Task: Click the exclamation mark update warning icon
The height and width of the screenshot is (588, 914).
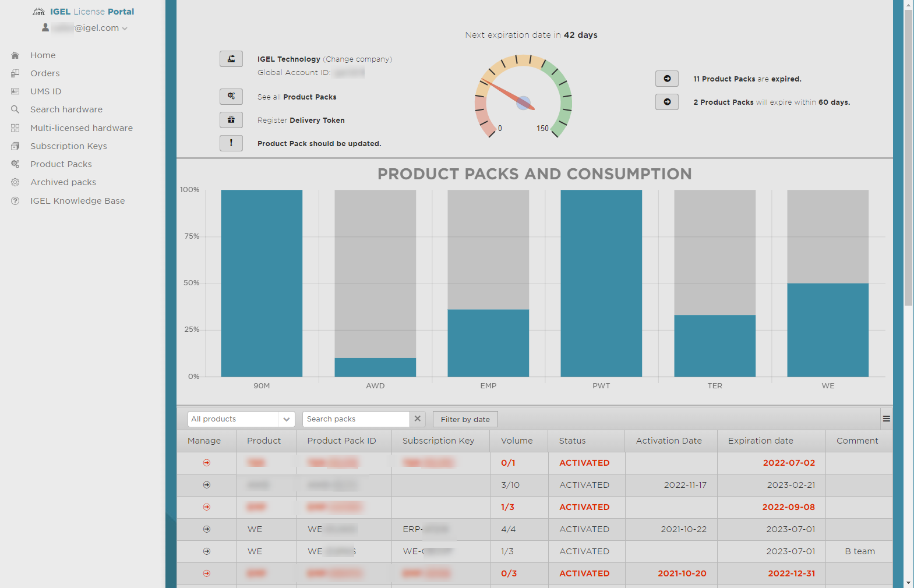Action: click(x=231, y=143)
